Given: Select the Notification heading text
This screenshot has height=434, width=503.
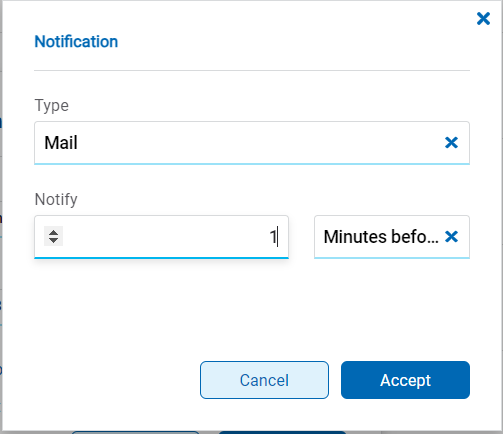Looking at the screenshot, I should click(x=76, y=42).
